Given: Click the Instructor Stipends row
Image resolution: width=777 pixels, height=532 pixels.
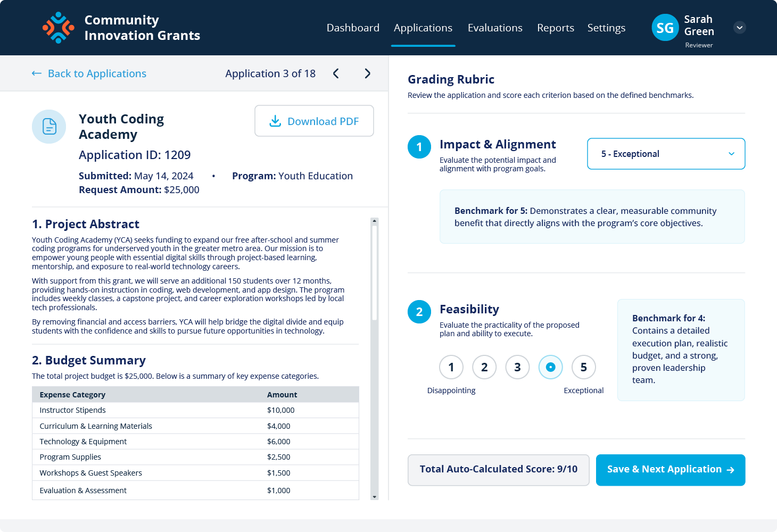Looking at the screenshot, I should click(x=195, y=410).
